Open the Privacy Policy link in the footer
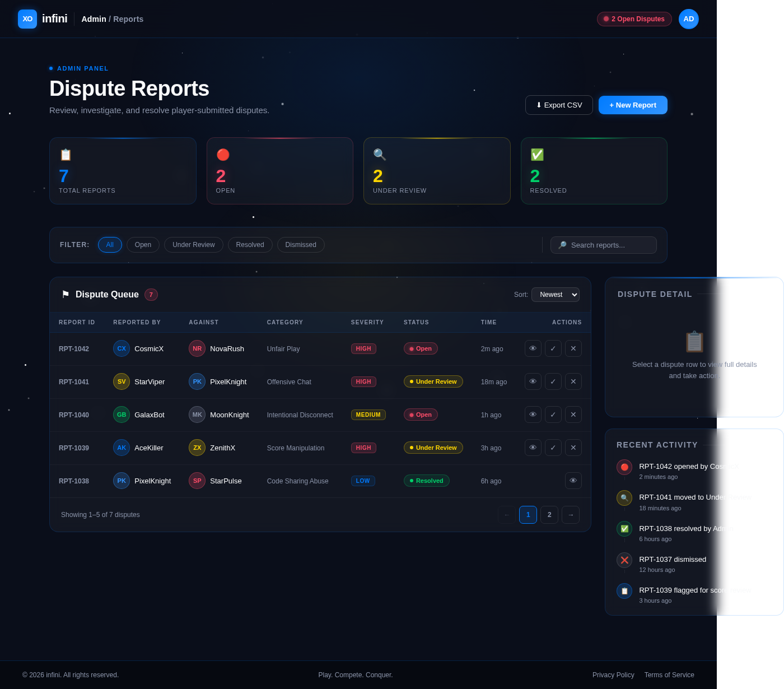The height and width of the screenshot is (689, 784). point(613,675)
